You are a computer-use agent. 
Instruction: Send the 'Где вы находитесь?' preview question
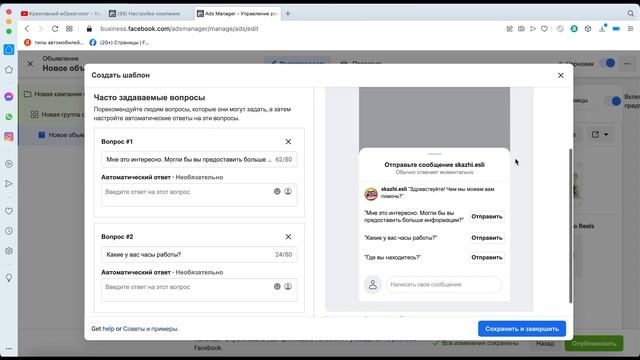[x=487, y=258]
